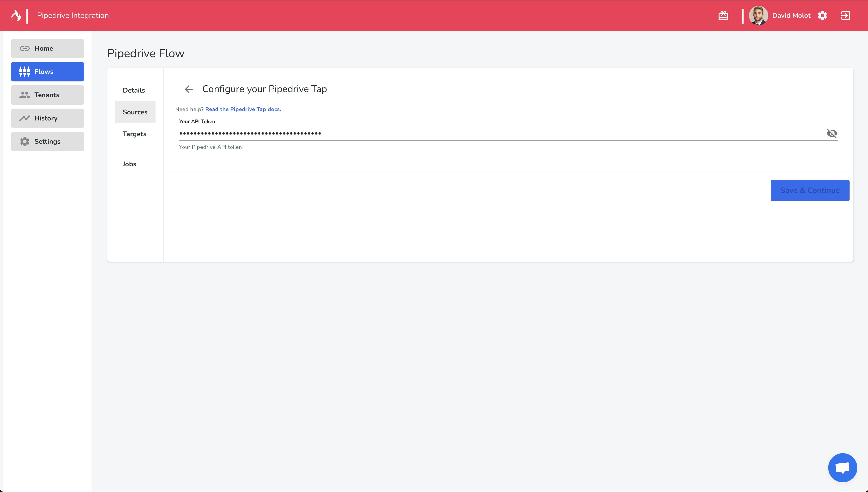Switch to the Details tab
Viewport: 868px width, 492px height.
pyautogui.click(x=135, y=90)
